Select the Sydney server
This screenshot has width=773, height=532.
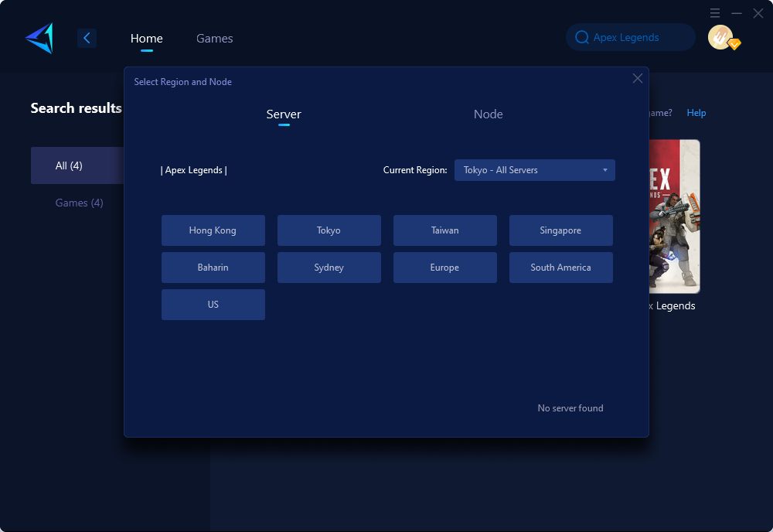click(329, 268)
